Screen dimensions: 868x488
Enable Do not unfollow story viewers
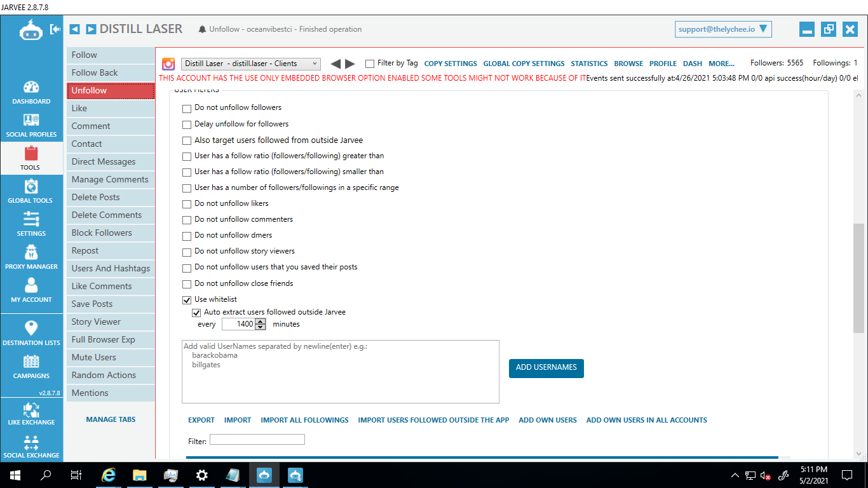(x=187, y=252)
